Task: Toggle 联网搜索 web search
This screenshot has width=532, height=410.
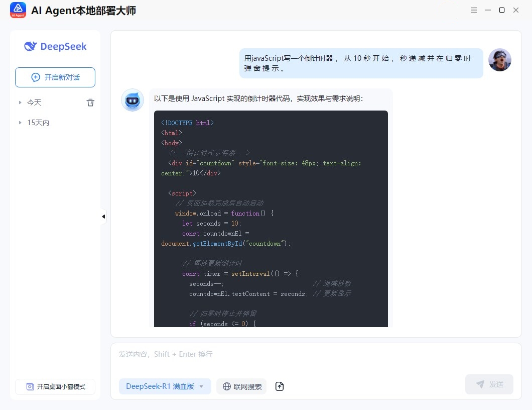Action: (x=242, y=386)
